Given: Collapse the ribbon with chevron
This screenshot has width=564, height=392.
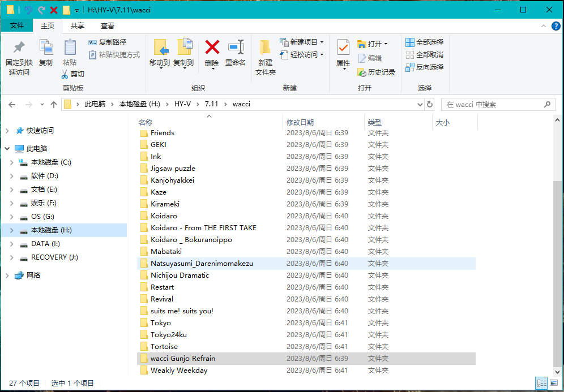Looking at the screenshot, I should [x=544, y=26].
